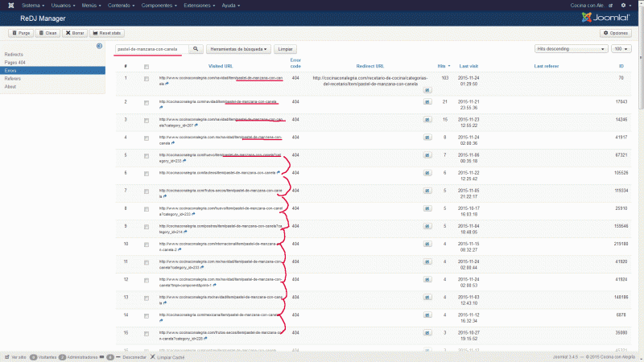Select About in the sidebar
The image size is (644, 362).
tap(10, 87)
